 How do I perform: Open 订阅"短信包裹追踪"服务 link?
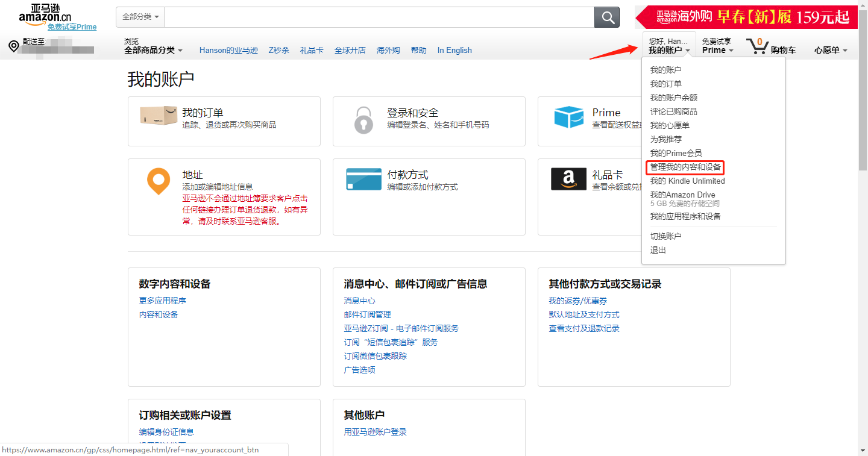391,342
